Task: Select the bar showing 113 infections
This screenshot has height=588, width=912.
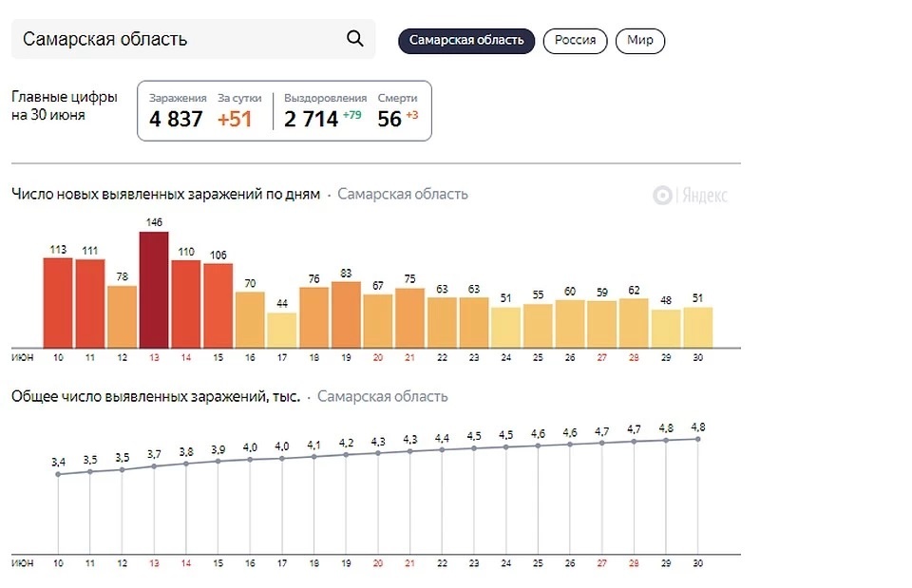Action: click(x=58, y=302)
